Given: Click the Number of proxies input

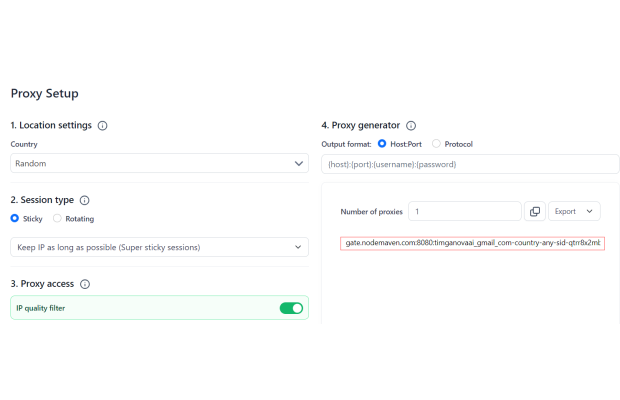Looking at the screenshot, I should (x=465, y=211).
